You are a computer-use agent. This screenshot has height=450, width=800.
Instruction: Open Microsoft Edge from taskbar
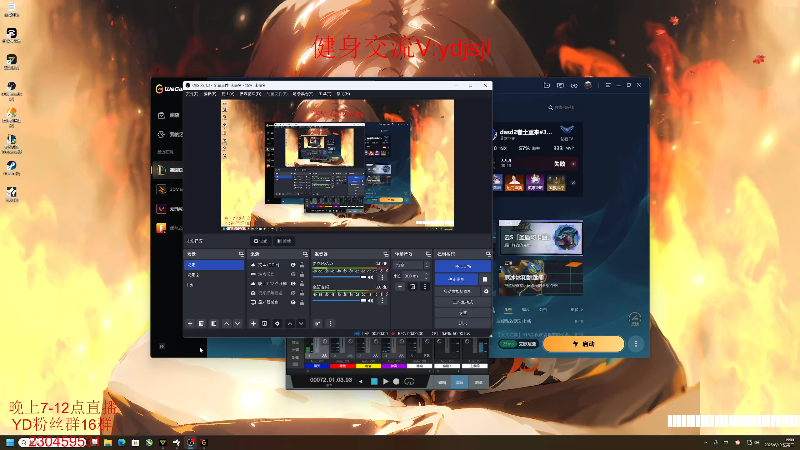tap(121, 442)
